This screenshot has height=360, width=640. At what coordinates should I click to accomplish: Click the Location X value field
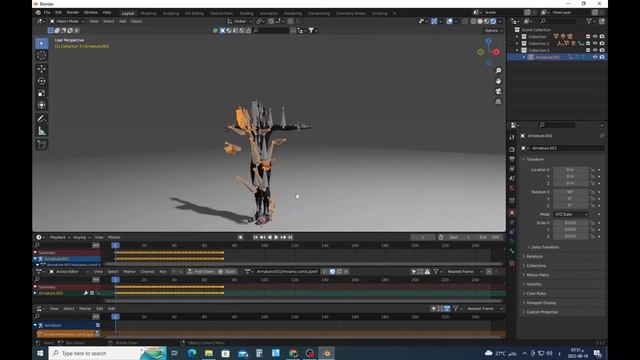[x=571, y=170]
